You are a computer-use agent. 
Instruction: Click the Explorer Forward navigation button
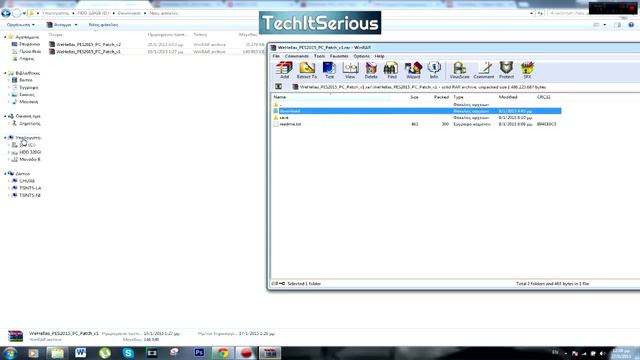(17, 13)
